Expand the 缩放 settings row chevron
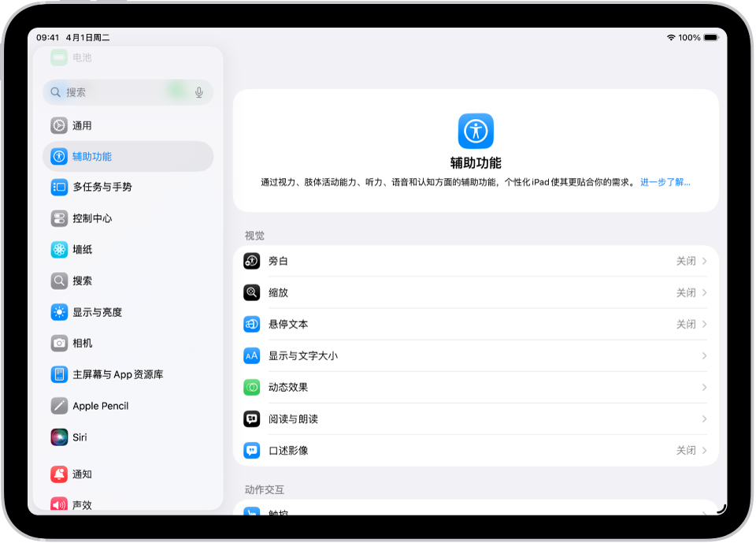The image size is (756, 543). (705, 292)
